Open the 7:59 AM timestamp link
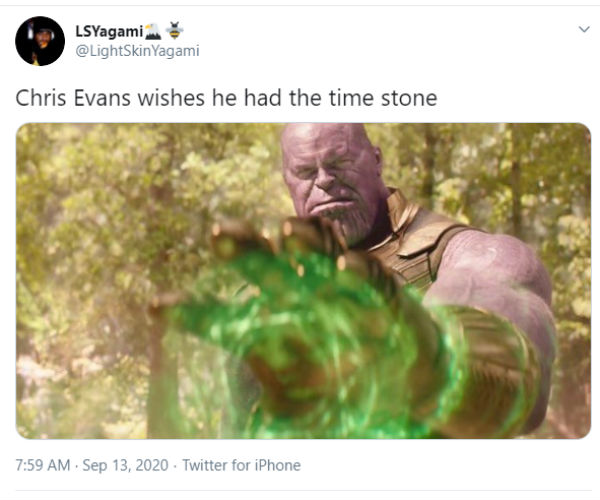The height and width of the screenshot is (500, 600). pyautogui.click(x=42, y=465)
